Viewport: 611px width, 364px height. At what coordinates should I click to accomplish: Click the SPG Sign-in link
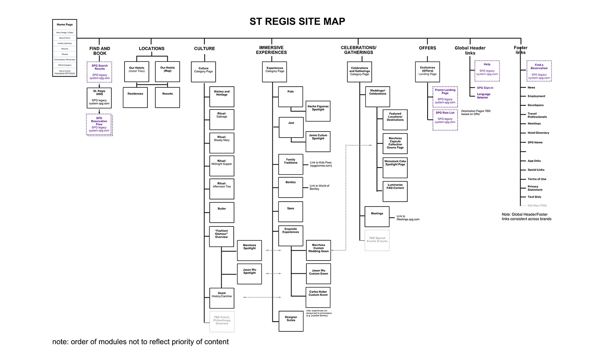(485, 88)
